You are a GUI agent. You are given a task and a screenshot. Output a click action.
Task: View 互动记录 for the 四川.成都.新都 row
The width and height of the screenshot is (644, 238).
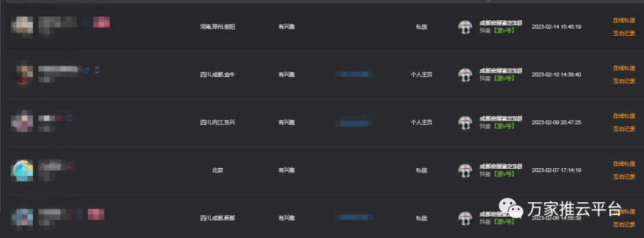[624, 224]
